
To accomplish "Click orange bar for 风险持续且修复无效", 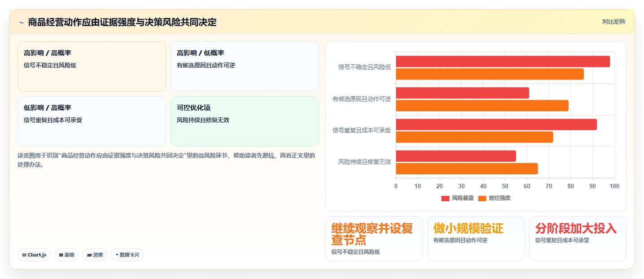I will [467, 168].
